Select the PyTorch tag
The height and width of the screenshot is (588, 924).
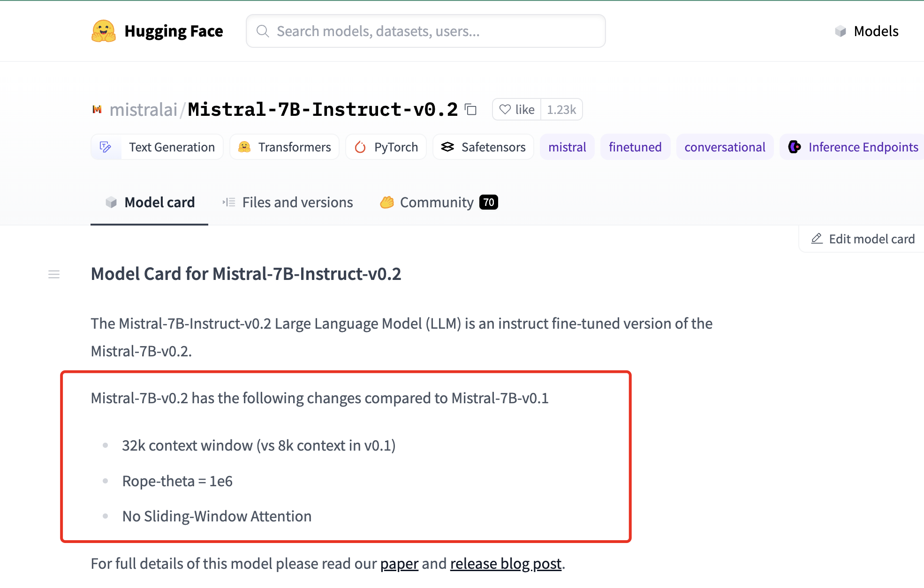point(386,147)
